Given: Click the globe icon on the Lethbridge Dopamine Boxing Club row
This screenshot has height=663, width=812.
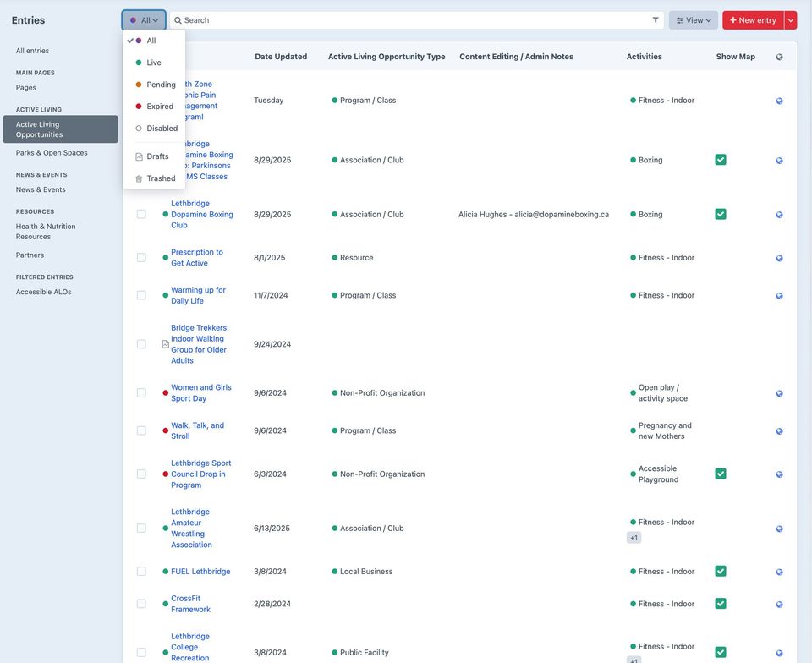Looking at the screenshot, I should pos(778,213).
